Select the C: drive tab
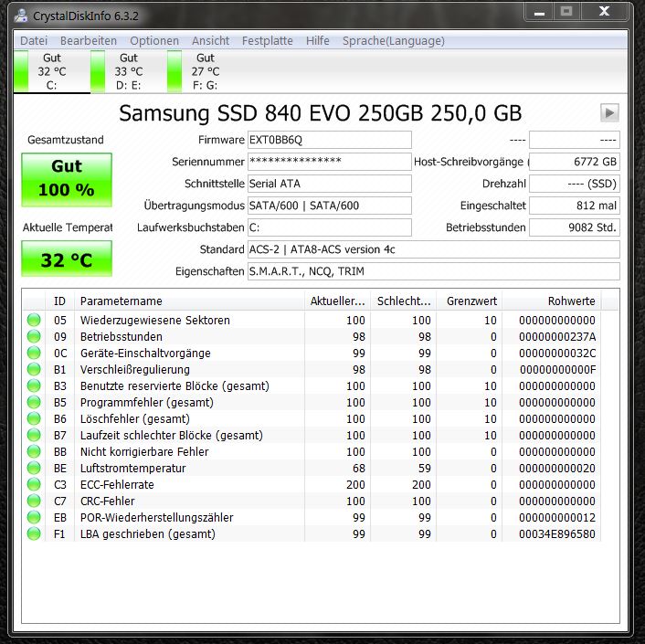Image resolution: width=645 pixels, height=644 pixels. (52, 71)
